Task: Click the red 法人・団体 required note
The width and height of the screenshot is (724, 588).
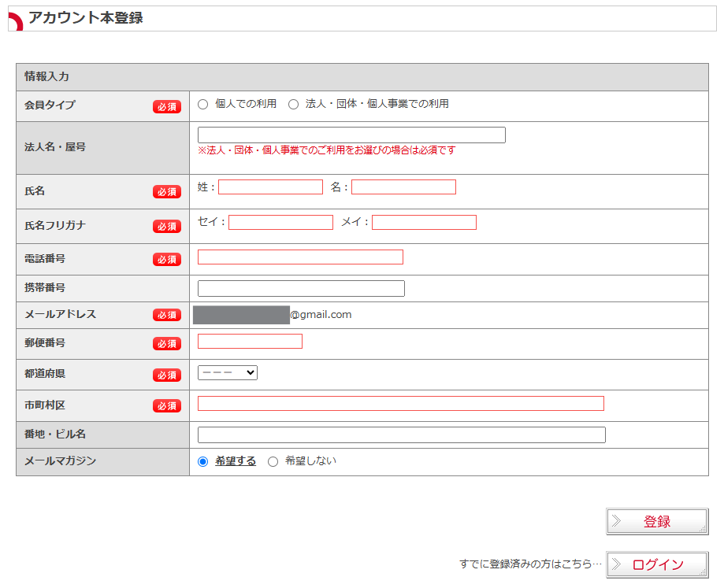Action: (x=326, y=150)
